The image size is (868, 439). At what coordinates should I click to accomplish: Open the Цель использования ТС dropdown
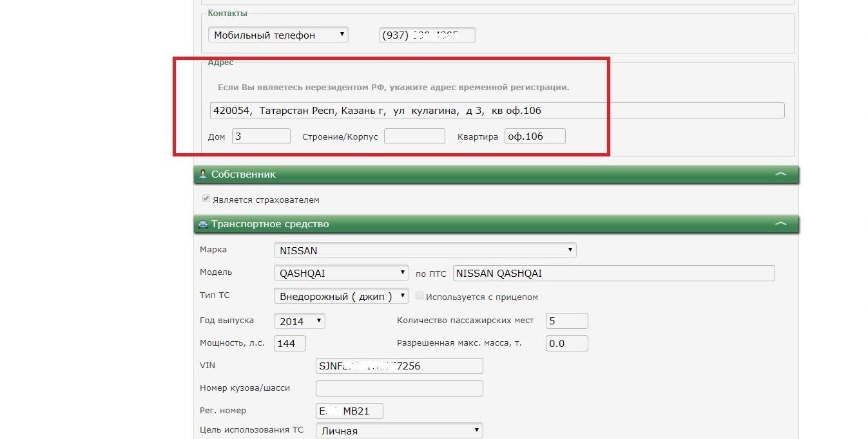click(399, 431)
